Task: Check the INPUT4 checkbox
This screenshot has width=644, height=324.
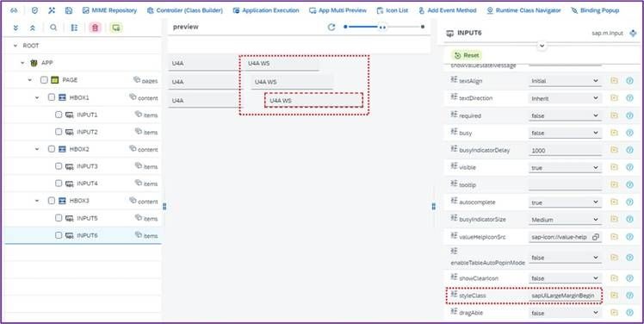Action: click(x=59, y=184)
